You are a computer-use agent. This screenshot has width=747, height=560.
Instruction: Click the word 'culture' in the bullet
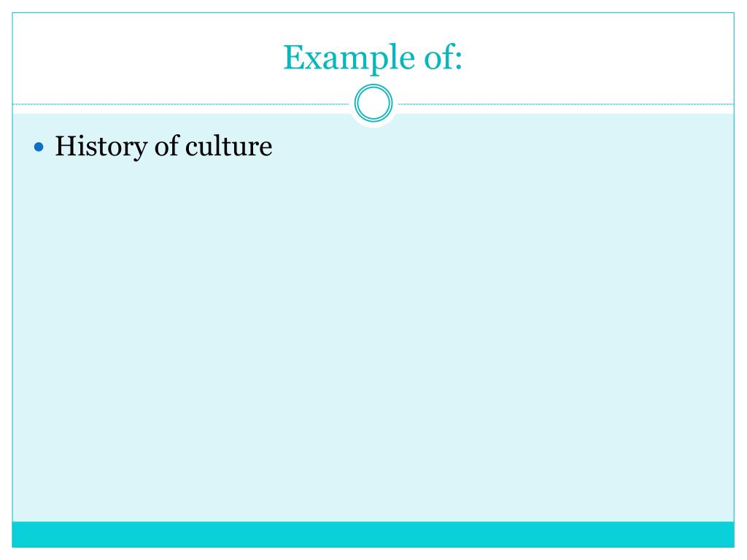point(228,146)
